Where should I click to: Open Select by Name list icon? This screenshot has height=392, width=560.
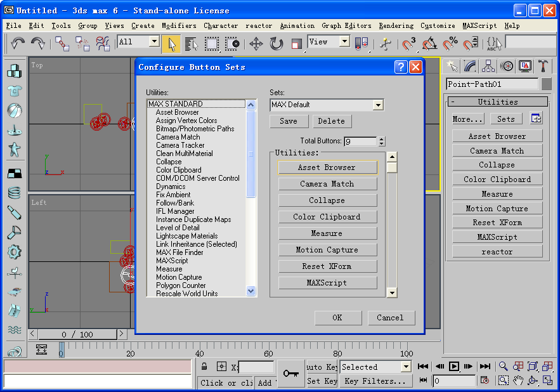[192, 44]
